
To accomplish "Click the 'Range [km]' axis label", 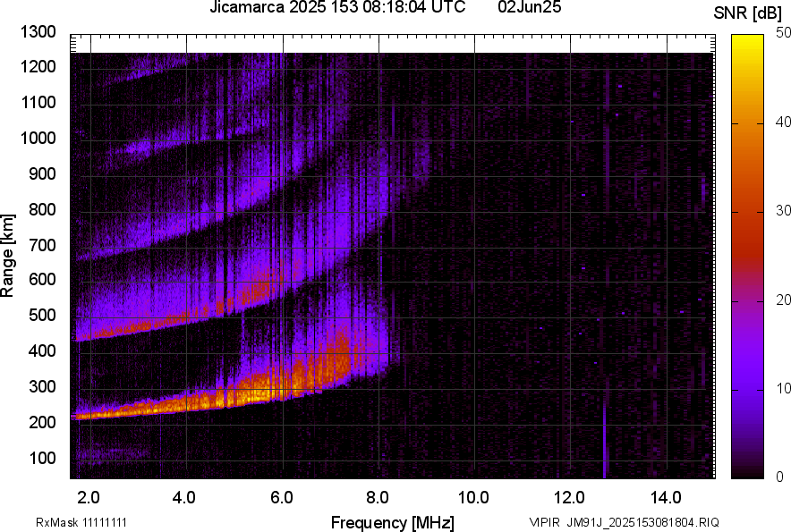I will coord(7,256).
